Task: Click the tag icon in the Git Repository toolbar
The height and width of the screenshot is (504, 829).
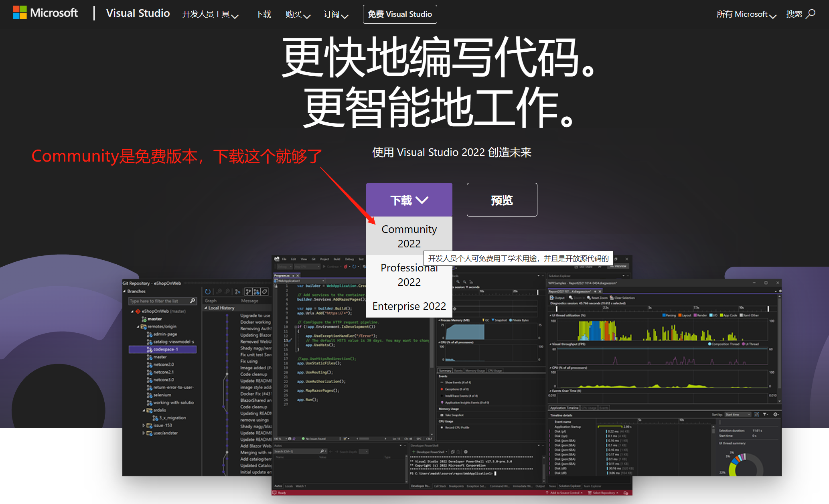Action: click(265, 291)
